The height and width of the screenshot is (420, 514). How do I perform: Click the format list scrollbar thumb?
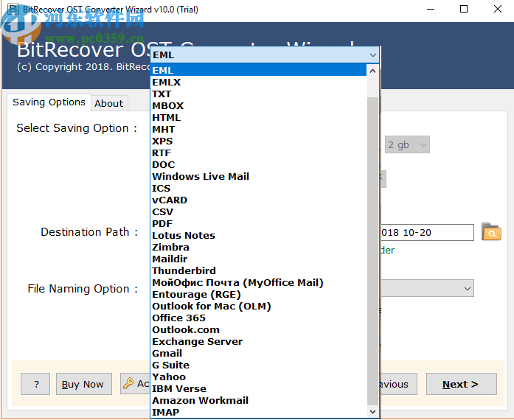(372, 251)
